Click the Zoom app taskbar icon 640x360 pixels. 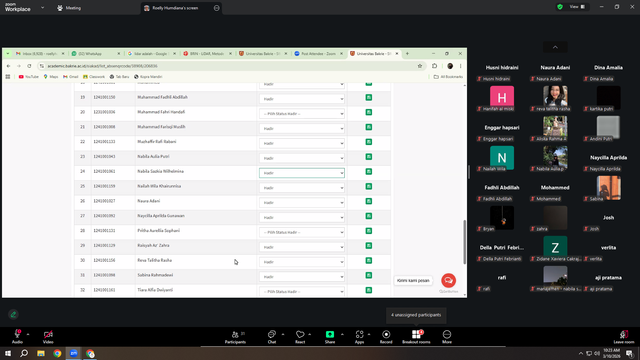click(x=73, y=353)
